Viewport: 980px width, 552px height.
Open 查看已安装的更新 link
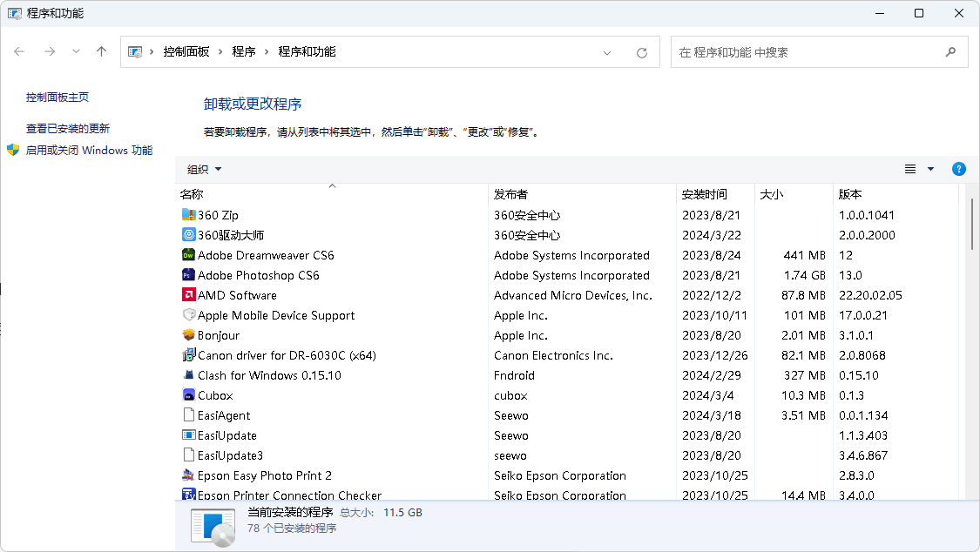[67, 129]
